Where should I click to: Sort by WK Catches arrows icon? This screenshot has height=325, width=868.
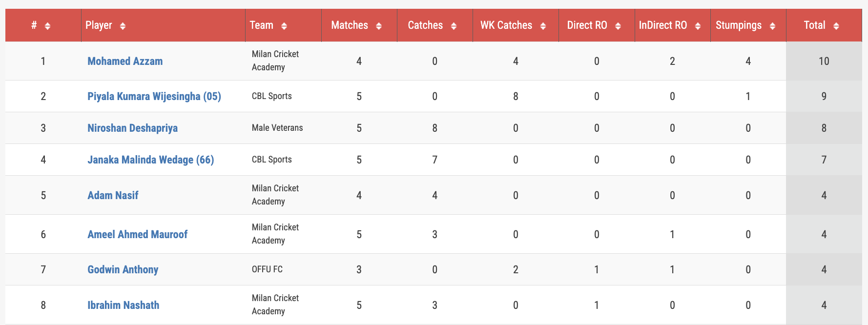pyautogui.click(x=543, y=26)
